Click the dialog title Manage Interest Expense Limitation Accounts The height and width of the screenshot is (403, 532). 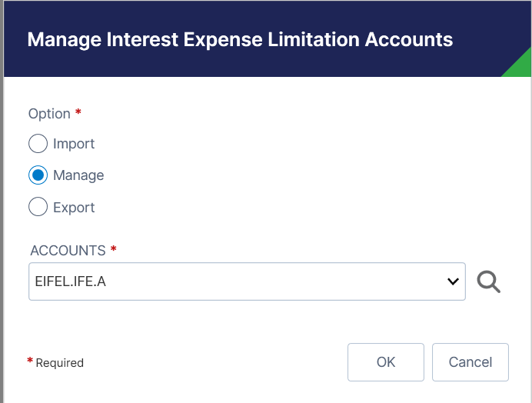click(240, 39)
